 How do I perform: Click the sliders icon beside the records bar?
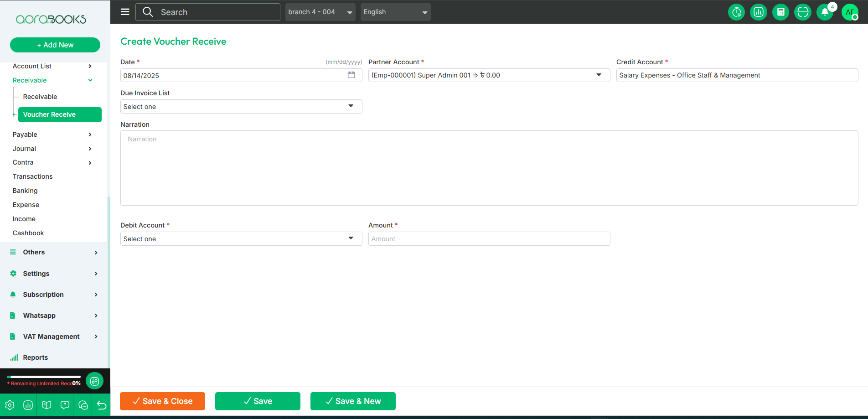[94, 381]
